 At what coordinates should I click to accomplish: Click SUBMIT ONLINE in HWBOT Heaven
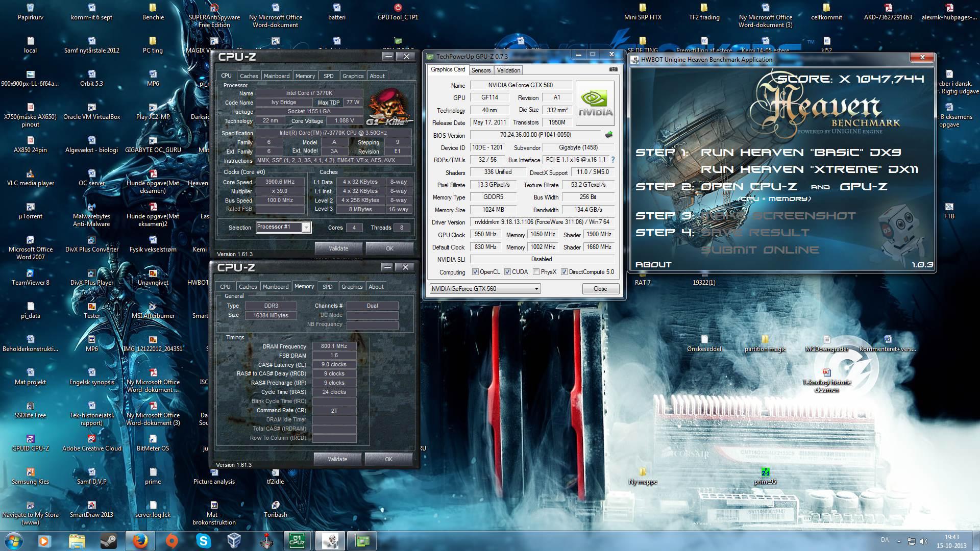click(x=759, y=250)
